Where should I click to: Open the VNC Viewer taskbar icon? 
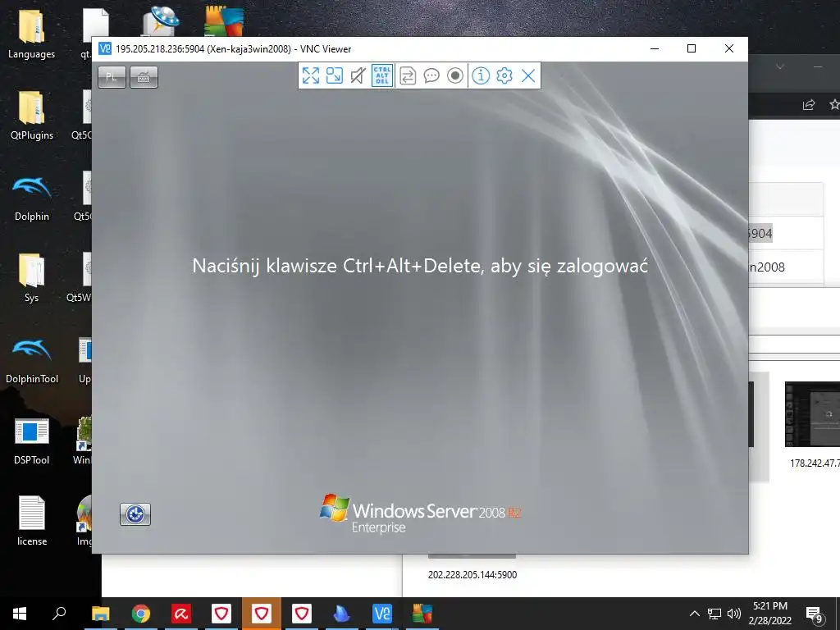pyautogui.click(x=382, y=614)
